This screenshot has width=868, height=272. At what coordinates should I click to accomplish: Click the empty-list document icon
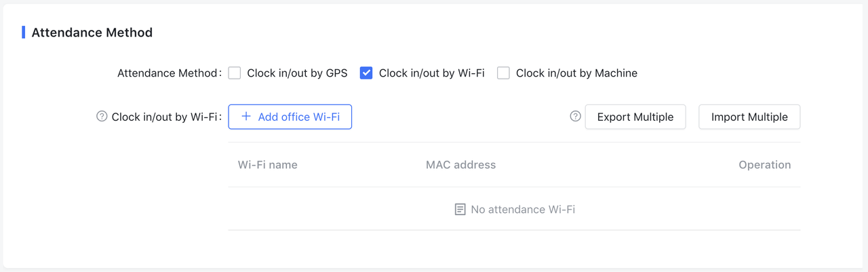(460, 210)
